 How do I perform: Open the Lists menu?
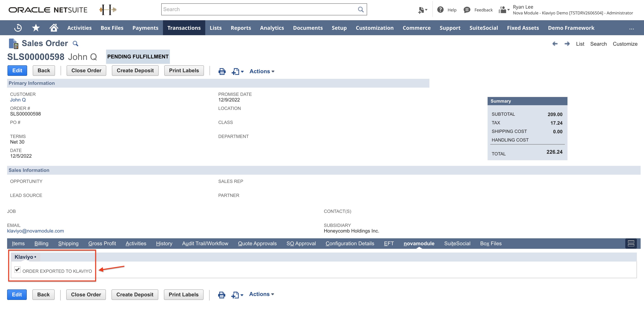[x=216, y=28]
